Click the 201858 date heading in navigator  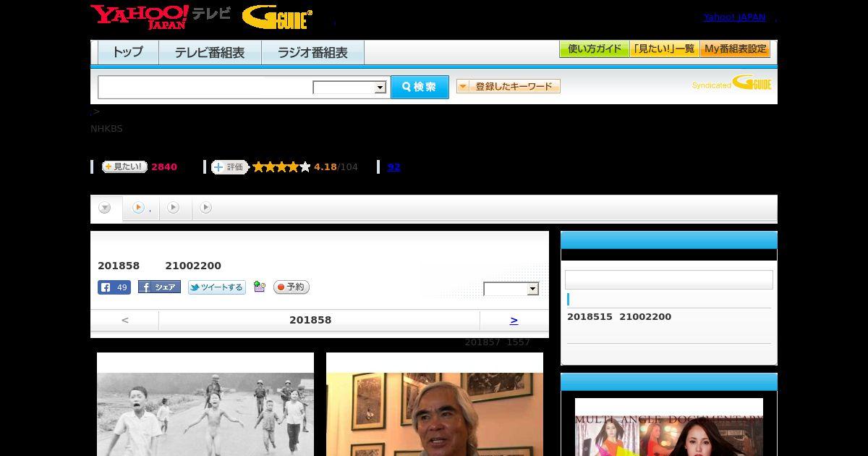(310, 320)
